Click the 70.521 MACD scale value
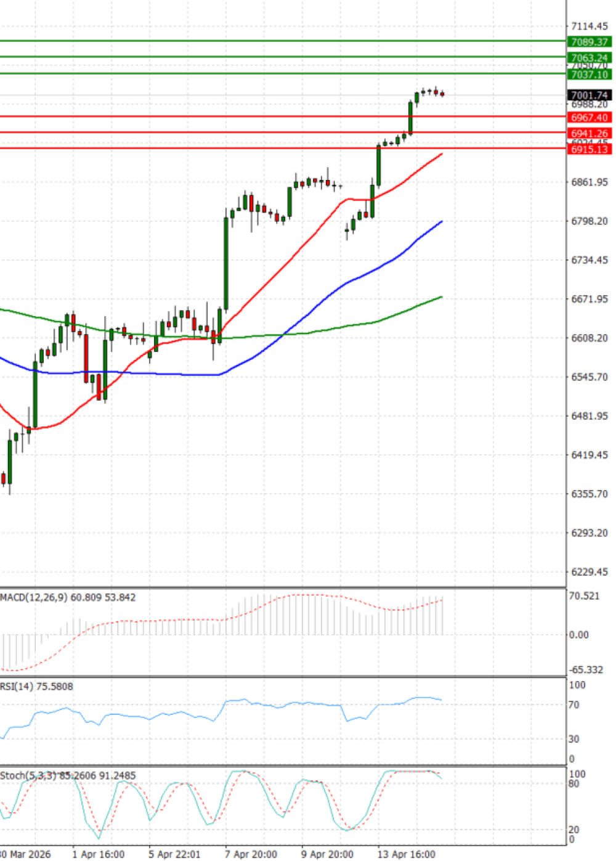 tap(584, 595)
